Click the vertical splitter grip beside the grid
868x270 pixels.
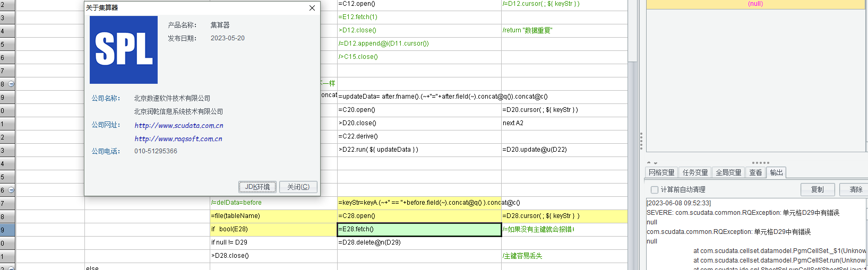(x=641, y=141)
